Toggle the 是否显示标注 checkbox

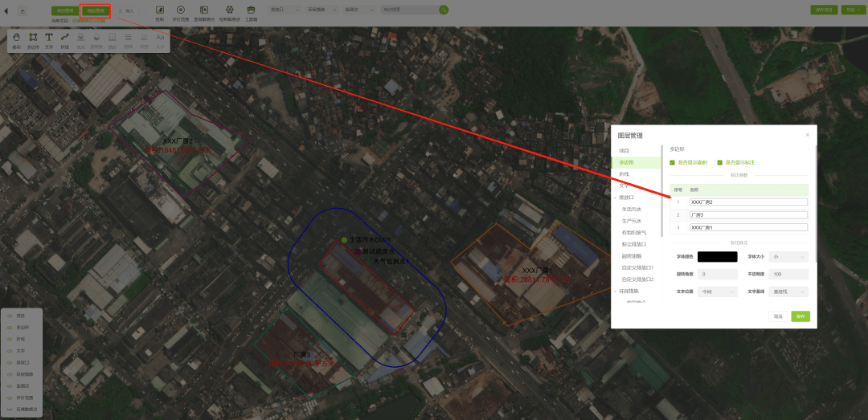720,162
